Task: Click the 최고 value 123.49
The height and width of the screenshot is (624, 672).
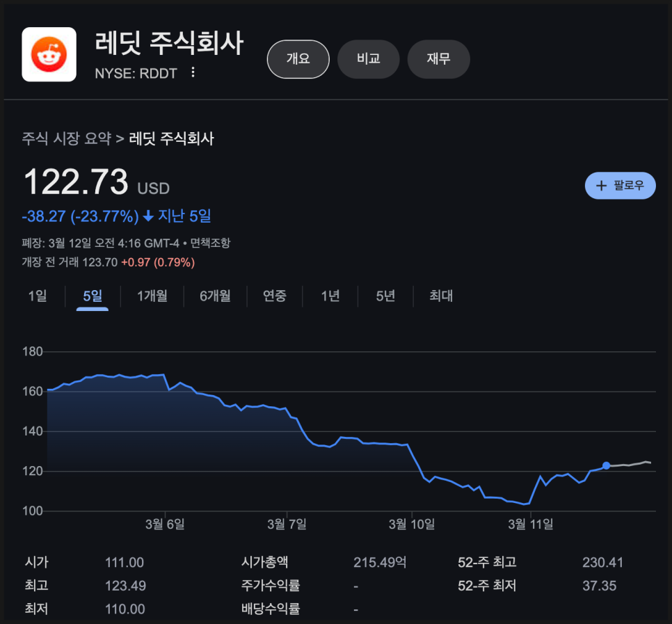Action: 126,586
